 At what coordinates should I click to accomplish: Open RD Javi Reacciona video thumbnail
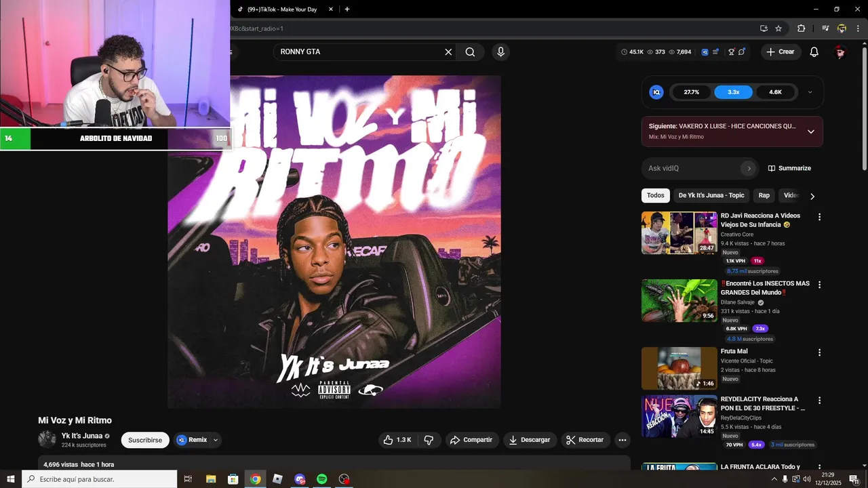pos(679,233)
